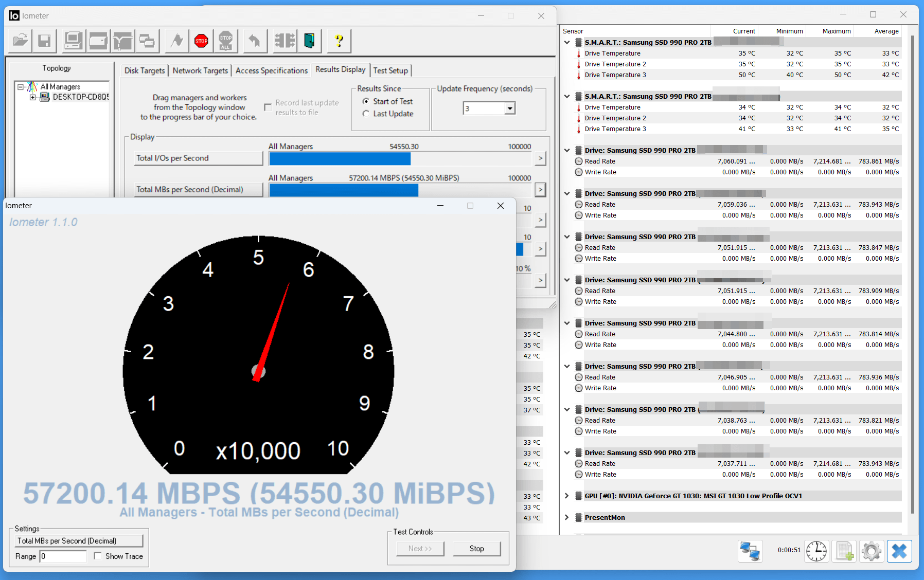Open test configuration file icon in Iometer toolbar
This screenshot has height=580, width=924.
click(20, 41)
